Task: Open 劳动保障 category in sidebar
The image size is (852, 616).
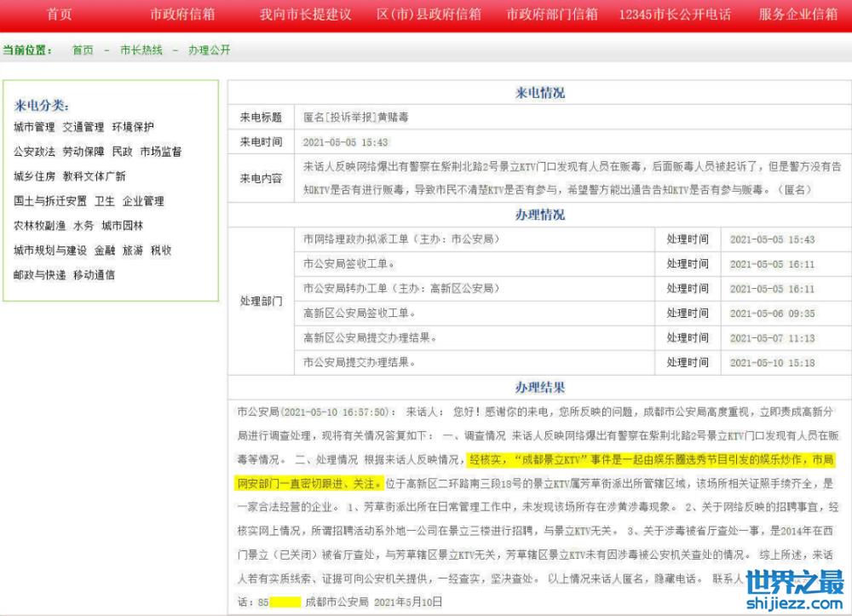Action: pos(83,152)
